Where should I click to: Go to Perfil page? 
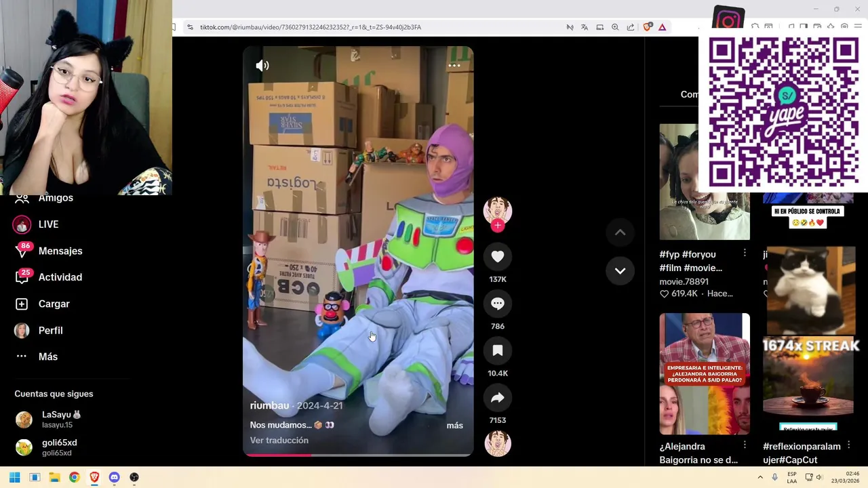[x=50, y=330]
